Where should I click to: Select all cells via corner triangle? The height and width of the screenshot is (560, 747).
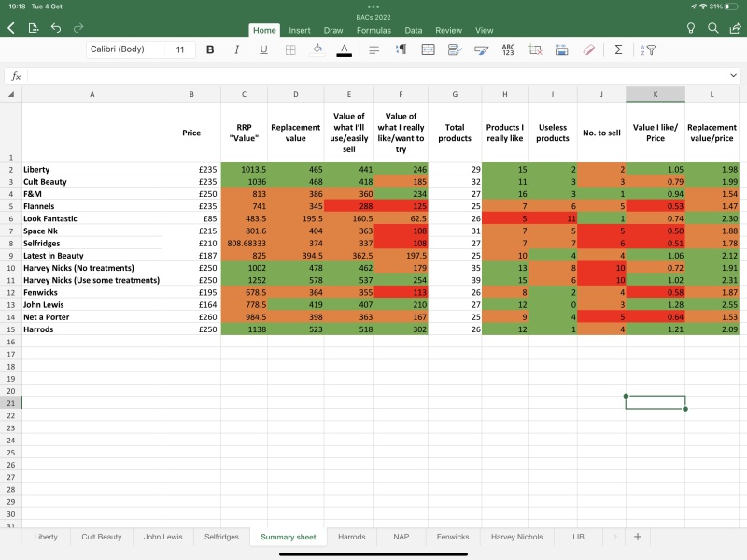(11, 94)
